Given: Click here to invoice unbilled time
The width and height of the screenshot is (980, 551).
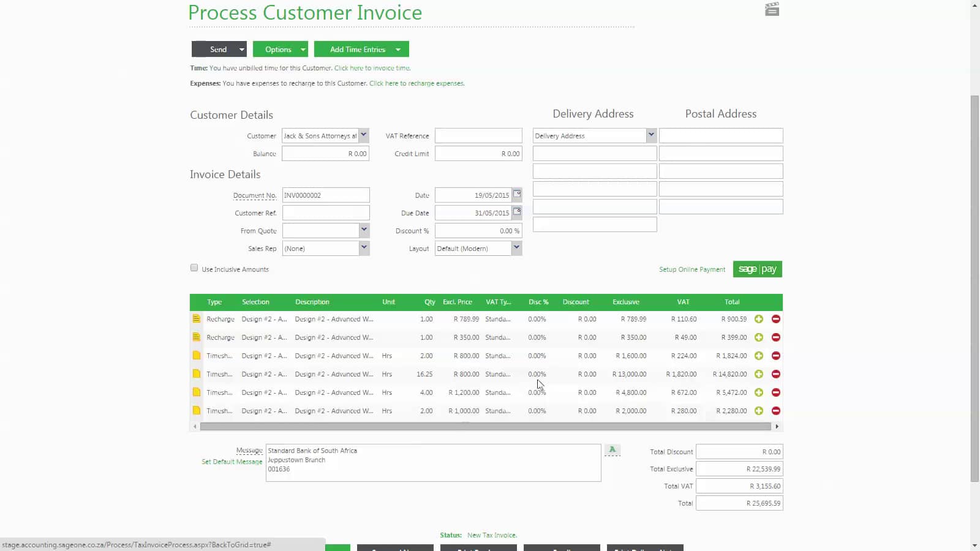Looking at the screenshot, I should 371,68.
